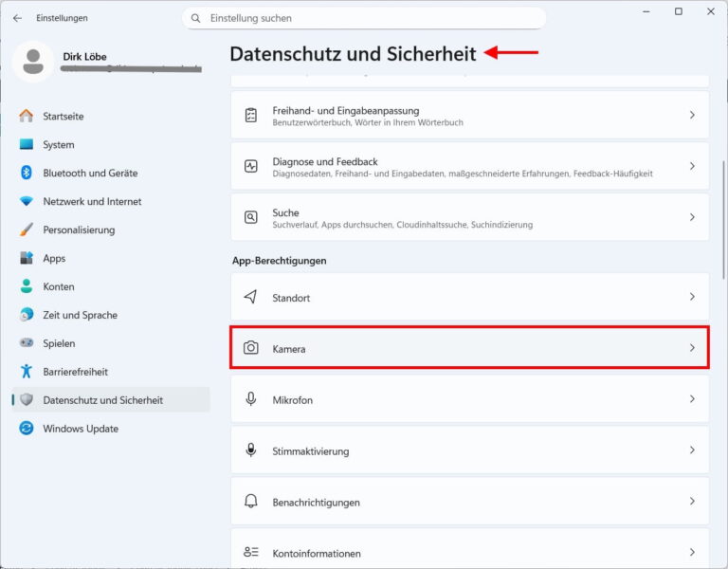This screenshot has width=728, height=569.
Task: Select the Zeit und Sprache label
Action: (x=80, y=315)
